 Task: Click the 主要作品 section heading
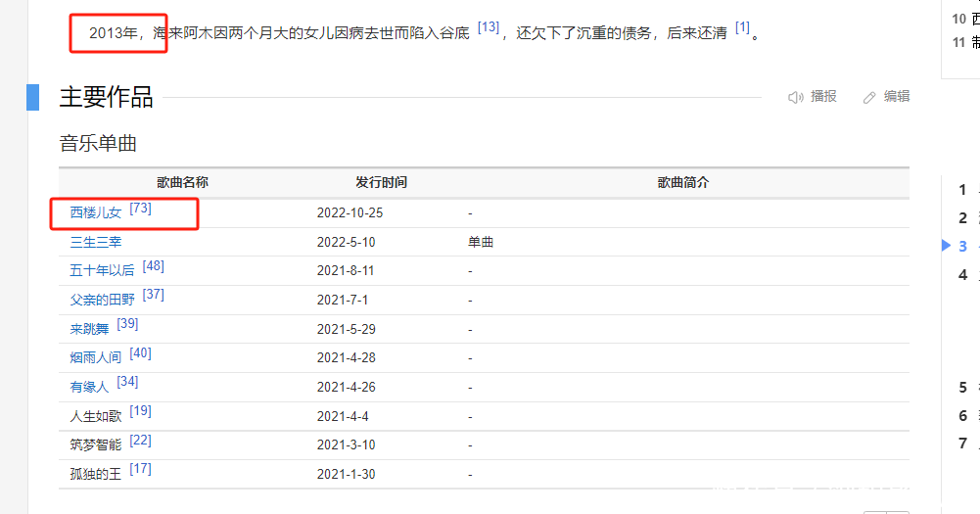(106, 97)
